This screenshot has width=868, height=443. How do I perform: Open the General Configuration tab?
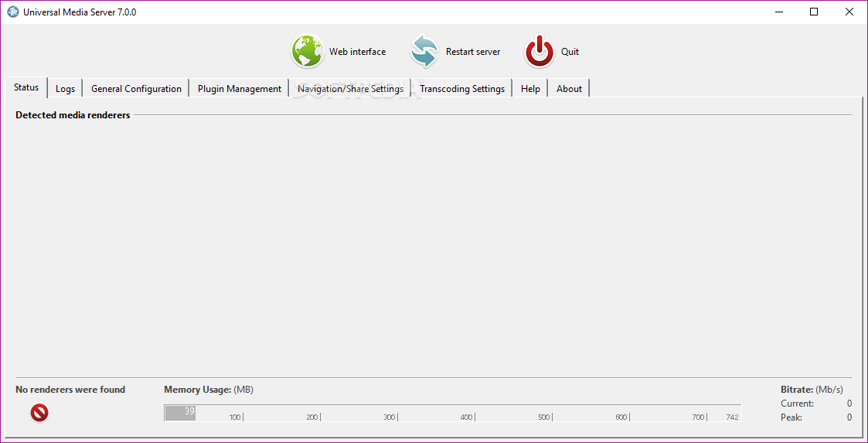(136, 89)
